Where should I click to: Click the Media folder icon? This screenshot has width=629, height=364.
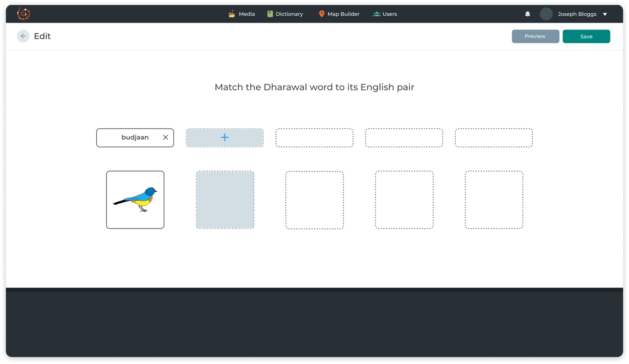(232, 14)
